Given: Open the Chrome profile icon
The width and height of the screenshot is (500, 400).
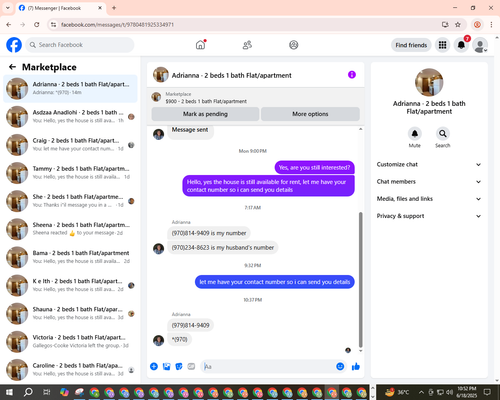Looking at the screenshot, I should tap(477, 25).
